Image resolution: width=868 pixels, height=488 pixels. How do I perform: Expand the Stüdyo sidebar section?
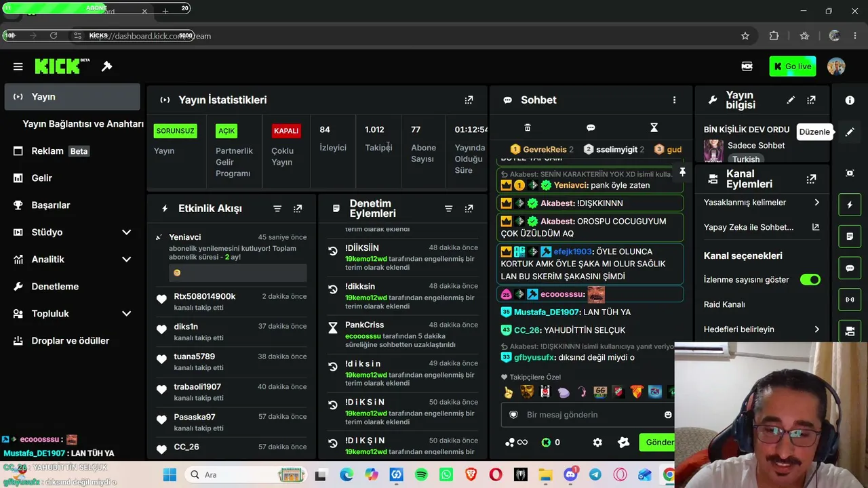click(x=126, y=232)
